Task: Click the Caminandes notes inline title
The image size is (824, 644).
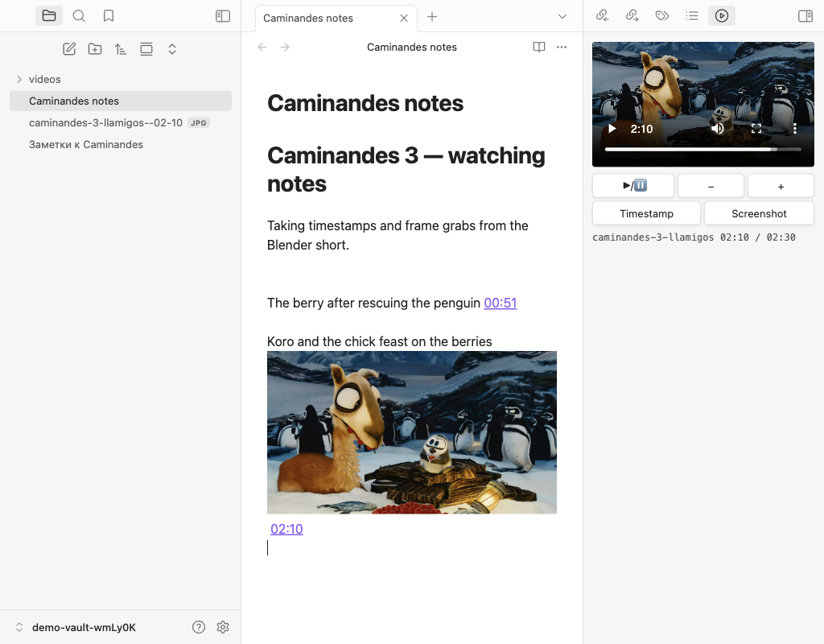Action: coord(365,103)
